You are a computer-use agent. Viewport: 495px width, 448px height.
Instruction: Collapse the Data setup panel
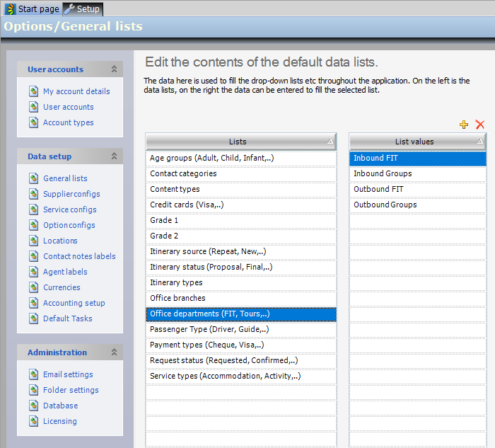coord(114,156)
